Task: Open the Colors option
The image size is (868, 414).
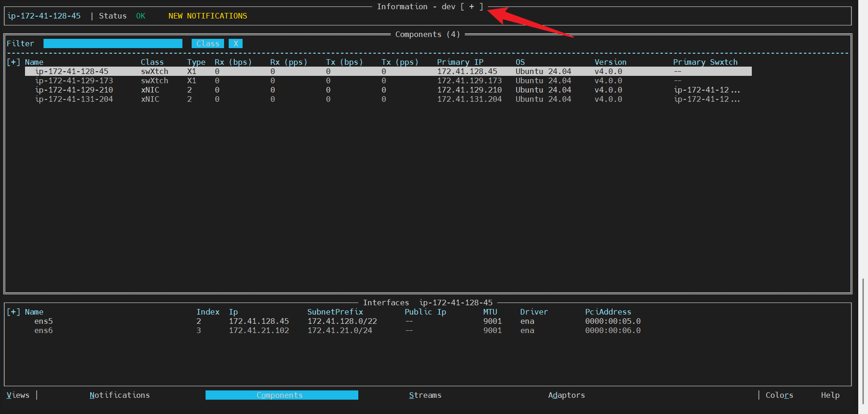Action: coord(780,395)
